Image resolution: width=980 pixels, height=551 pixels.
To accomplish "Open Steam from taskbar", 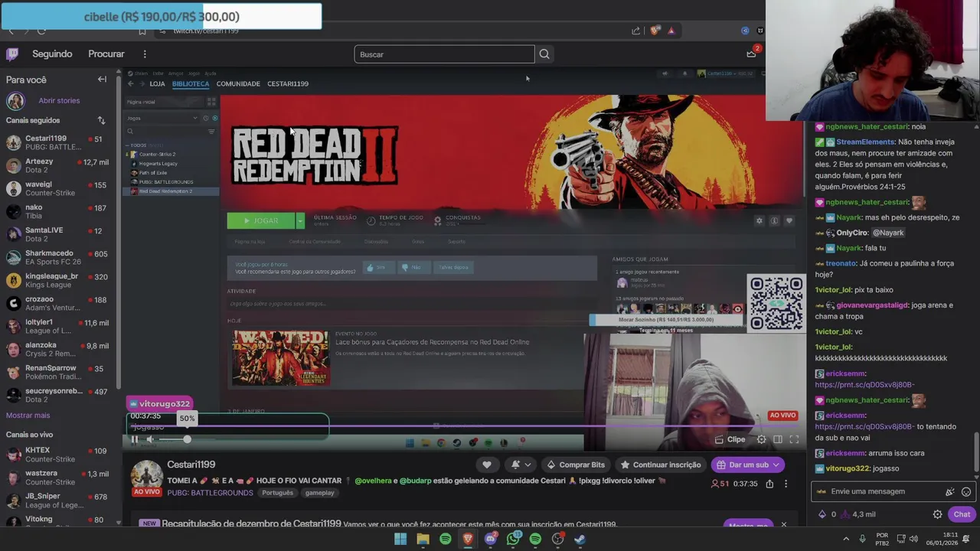I will coord(580,539).
